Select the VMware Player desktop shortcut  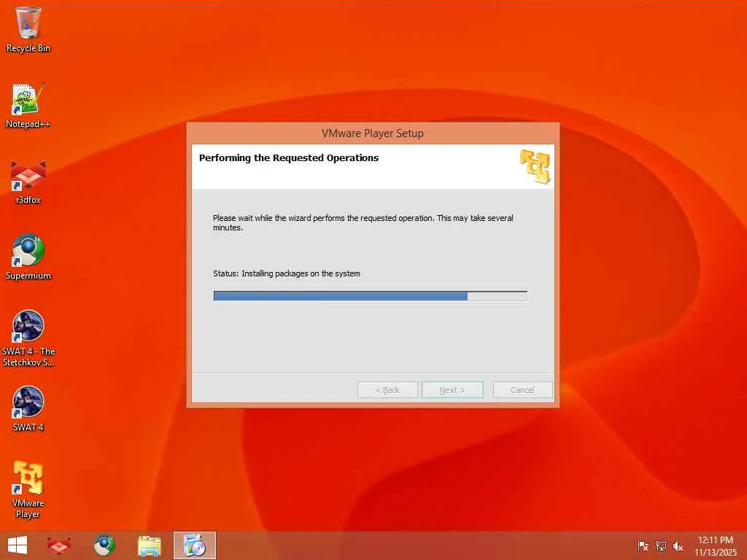28,489
